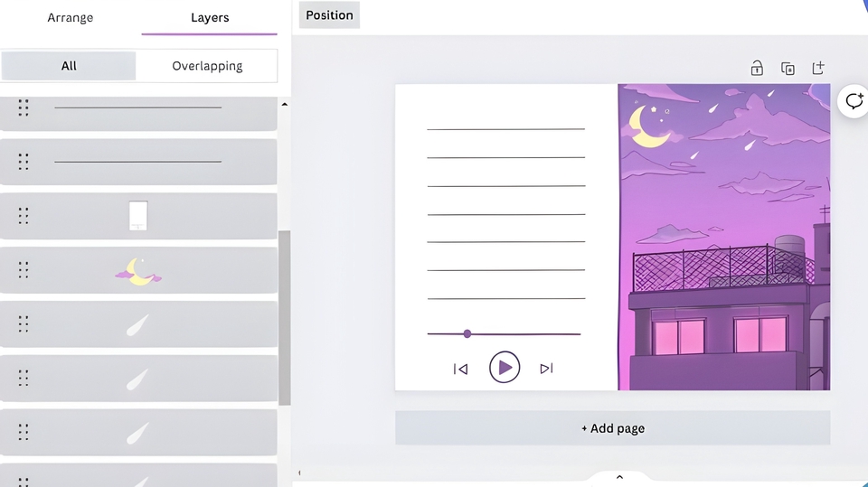Select the white rectangle layer thumbnail
Viewport: 868px width, 487px height.
click(x=138, y=215)
